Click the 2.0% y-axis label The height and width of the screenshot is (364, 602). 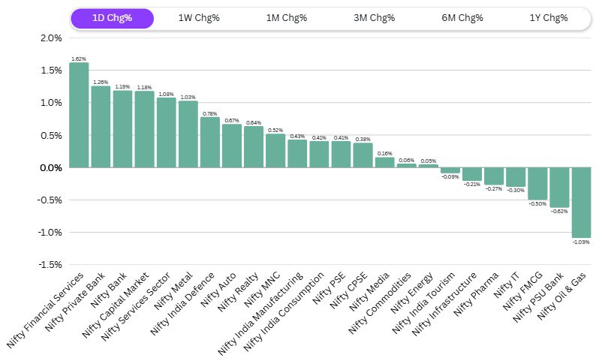point(51,38)
